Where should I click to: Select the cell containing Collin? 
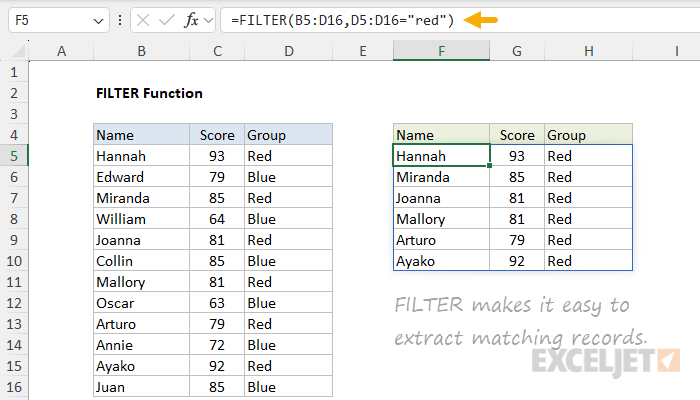pos(142,261)
